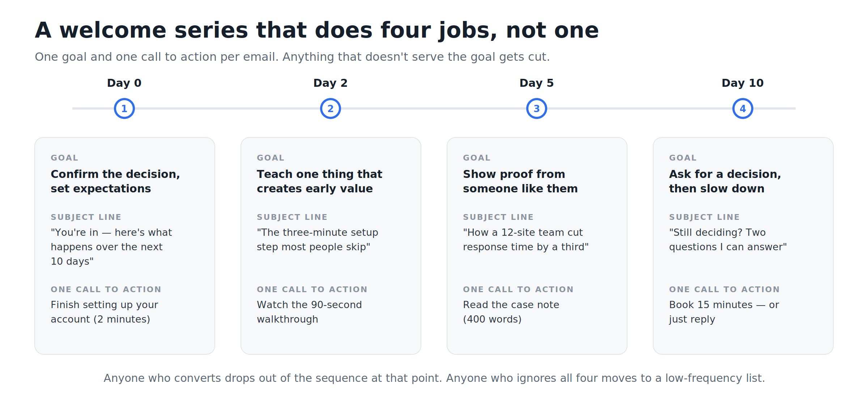868x405 pixels.
Task: Select the three-minute setup subject line
Action: pos(318,239)
